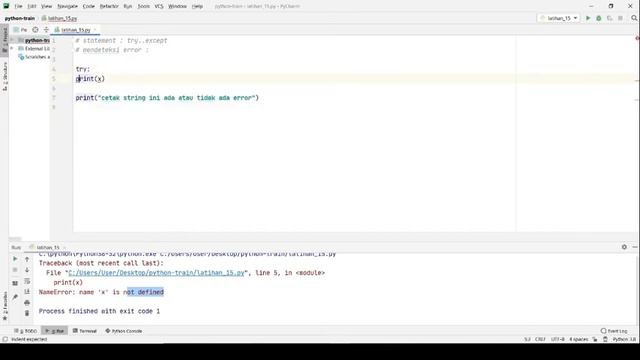The image size is (640, 360).
Task: Click the PyCharm logo icon in title bar
Action: pyautogui.click(x=6, y=6)
